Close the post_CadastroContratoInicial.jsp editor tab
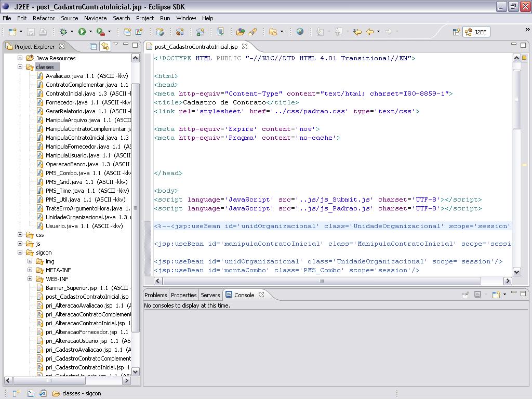 [245, 46]
